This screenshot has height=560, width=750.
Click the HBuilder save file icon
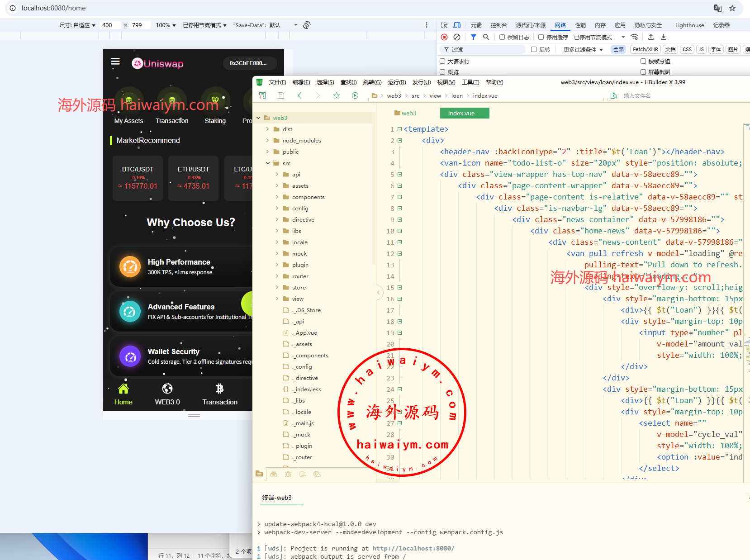[x=281, y=95]
